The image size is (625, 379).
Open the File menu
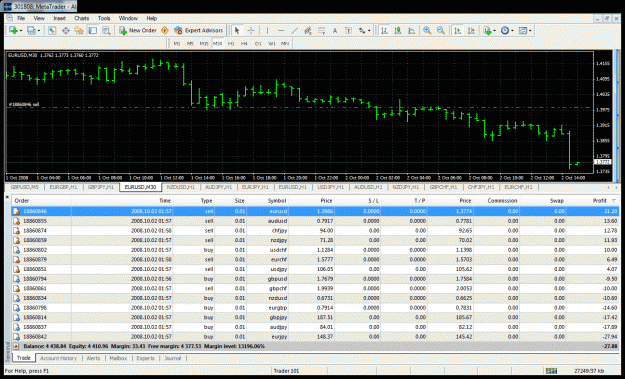tap(21, 18)
